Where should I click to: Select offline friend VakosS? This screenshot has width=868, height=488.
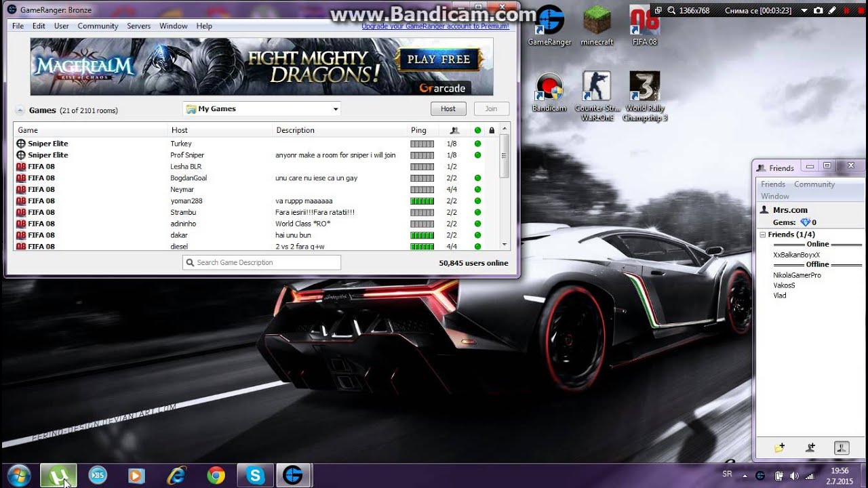coord(784,285)
